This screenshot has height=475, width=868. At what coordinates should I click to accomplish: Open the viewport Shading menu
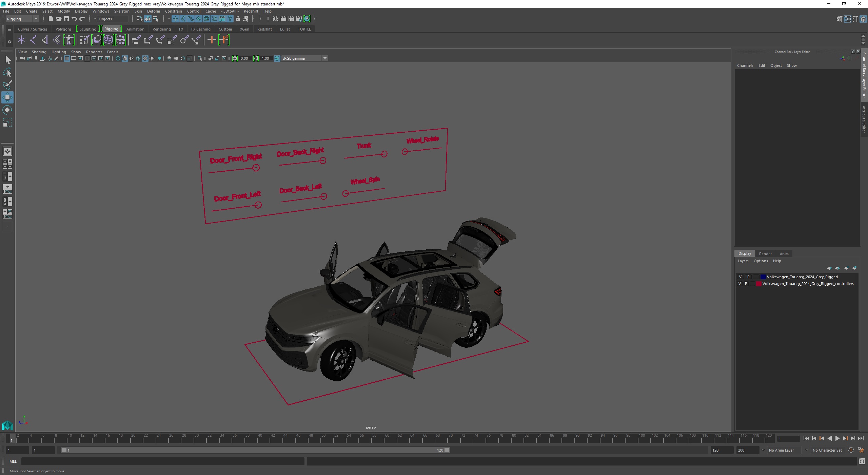[39, 52]
